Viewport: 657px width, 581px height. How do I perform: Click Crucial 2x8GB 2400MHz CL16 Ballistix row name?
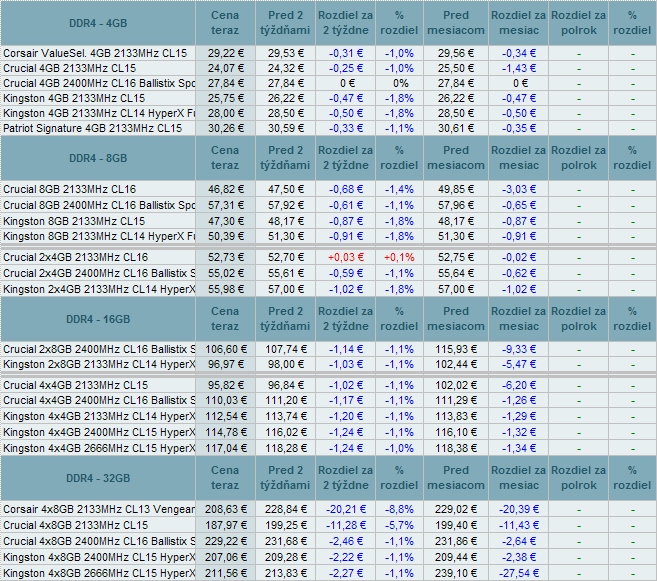pyautogui.click(x=99, y=349)
